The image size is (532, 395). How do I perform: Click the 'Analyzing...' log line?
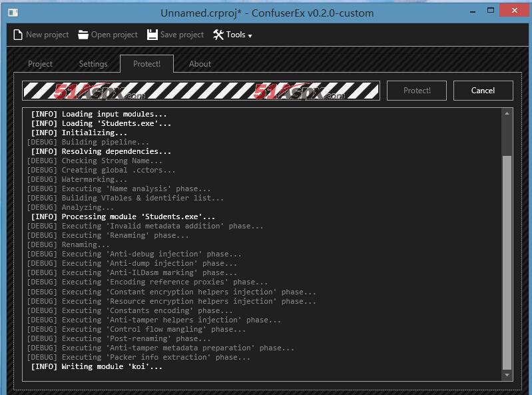71,207
